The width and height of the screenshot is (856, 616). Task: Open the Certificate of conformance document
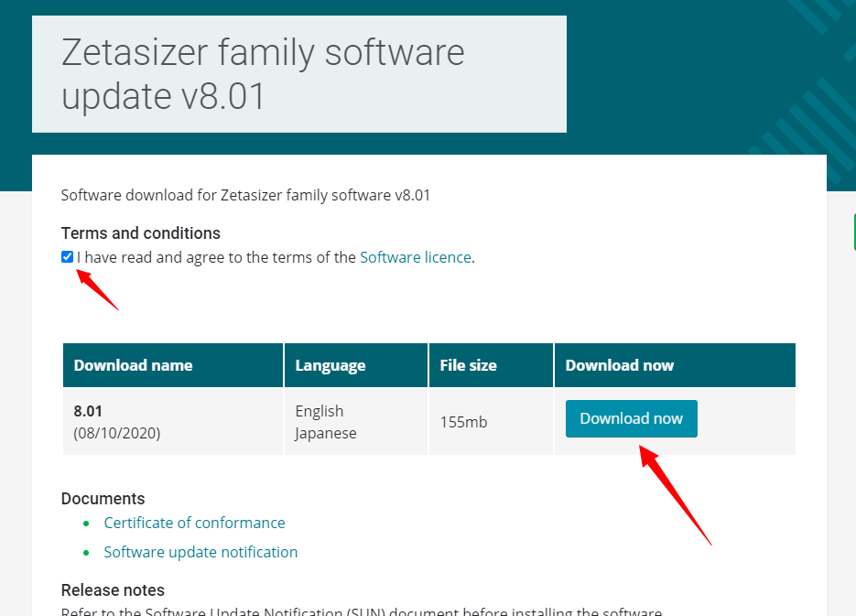tap(194, 523)
